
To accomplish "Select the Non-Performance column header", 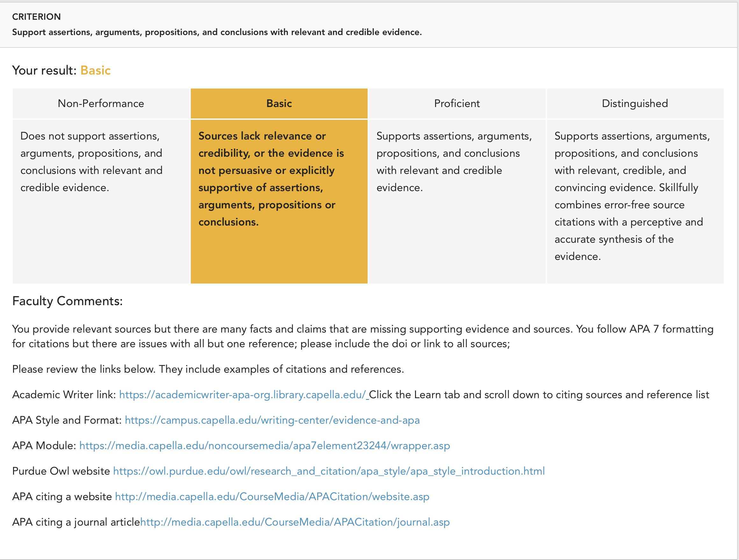I will [101, 104].
